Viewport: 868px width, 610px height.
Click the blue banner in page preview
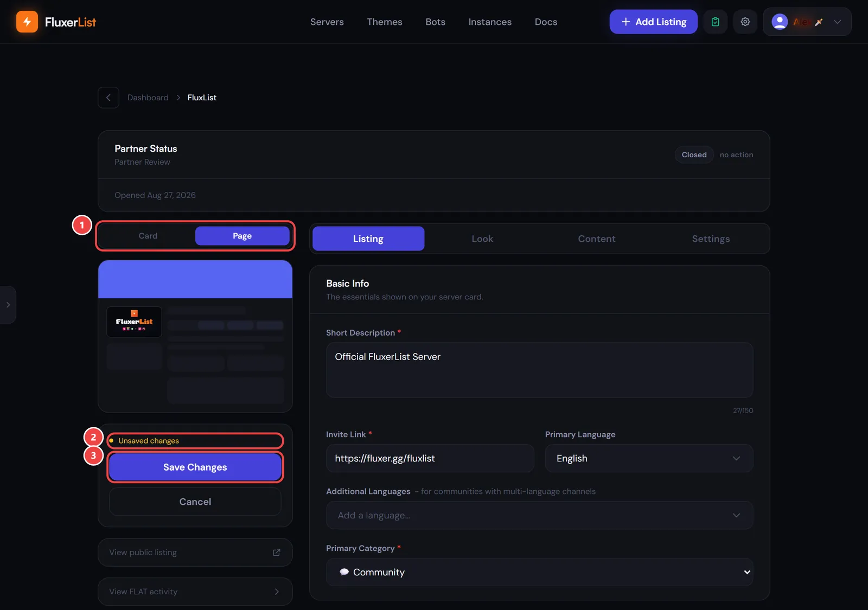pyautogui.click(x=195, y=280)
